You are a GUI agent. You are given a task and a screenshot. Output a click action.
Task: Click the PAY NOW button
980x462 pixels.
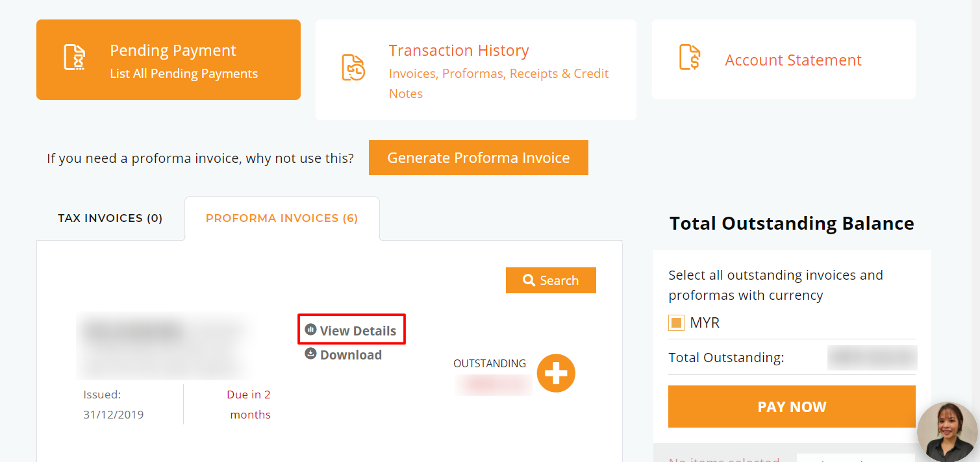[792, 407]
